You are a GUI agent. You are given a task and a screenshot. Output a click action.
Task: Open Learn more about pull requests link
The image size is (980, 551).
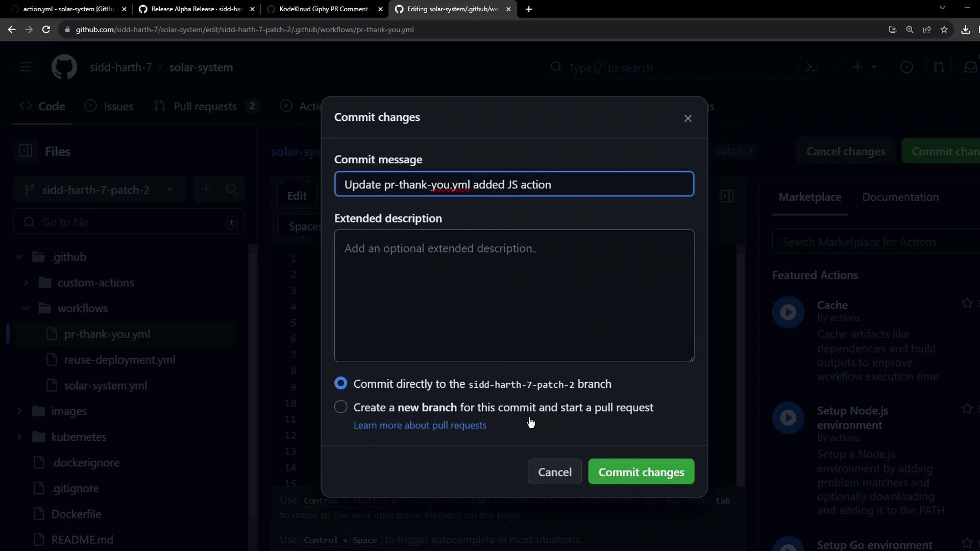(x=420, y=425)
